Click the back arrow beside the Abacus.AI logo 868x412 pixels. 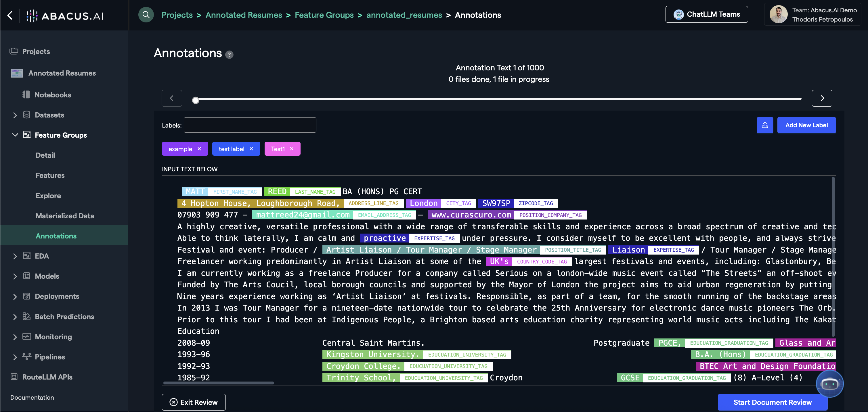(10, 15)
